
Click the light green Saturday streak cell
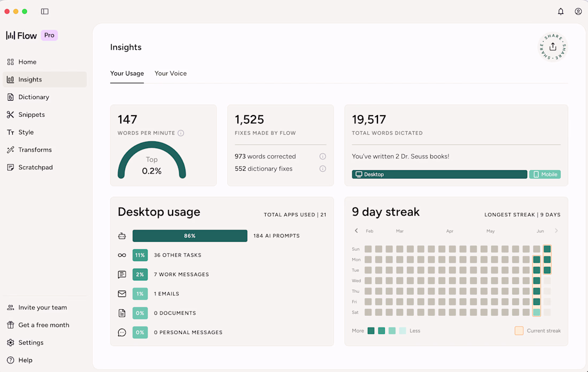[537, 312]
